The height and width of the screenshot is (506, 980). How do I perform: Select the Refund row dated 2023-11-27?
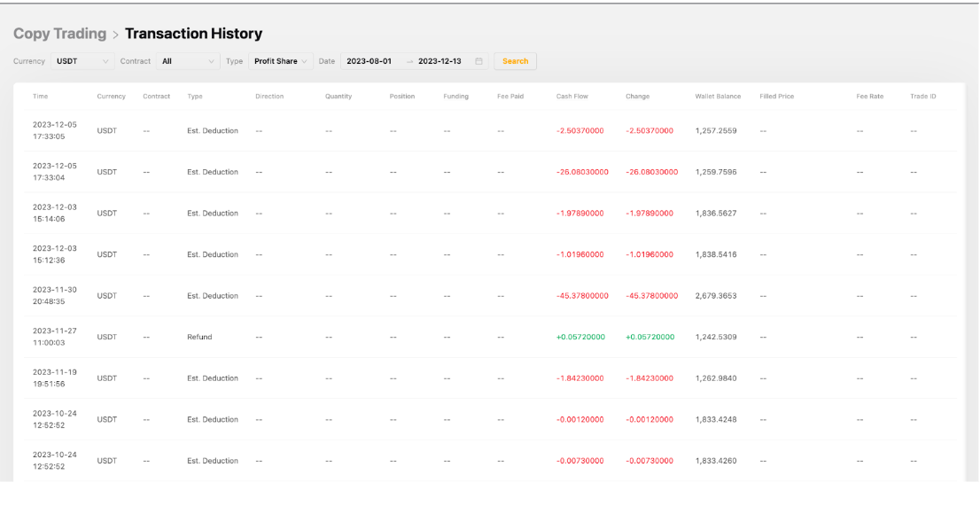[199, 337]
